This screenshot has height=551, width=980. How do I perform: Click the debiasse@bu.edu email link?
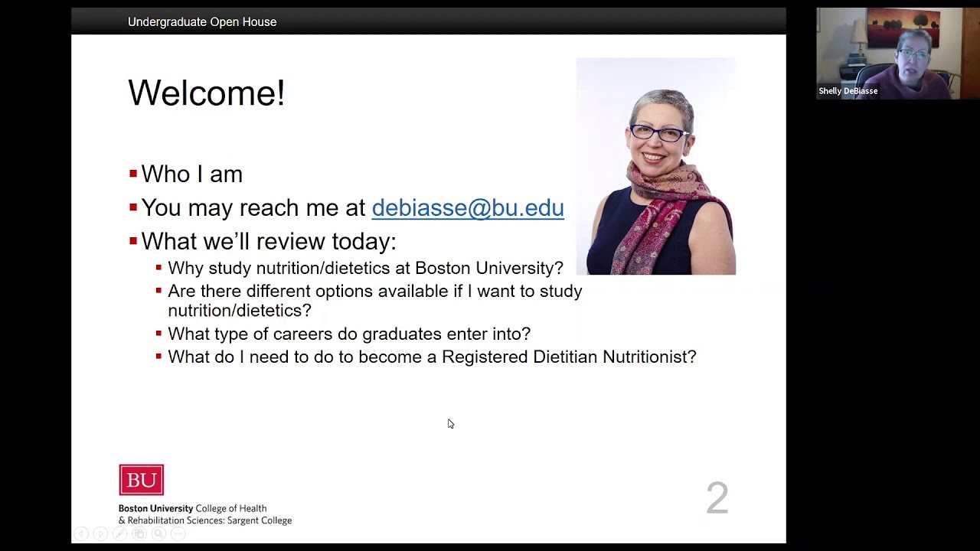coord(467,207)
